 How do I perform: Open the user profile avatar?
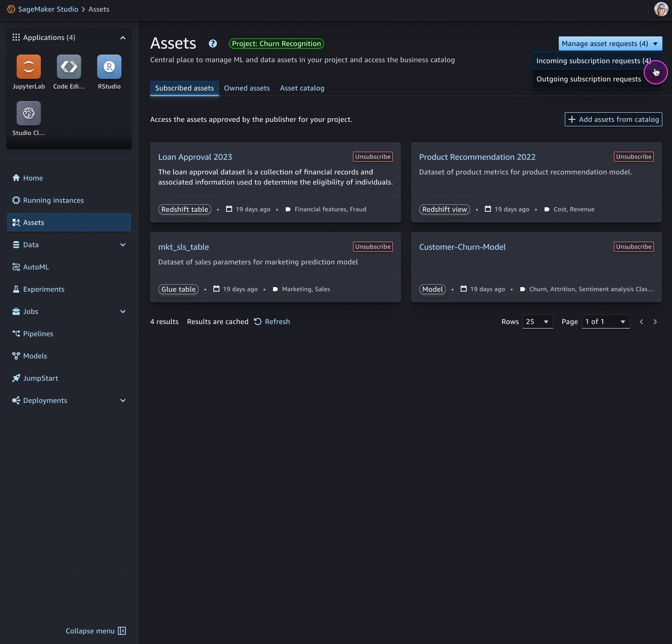tap(661, 9)
